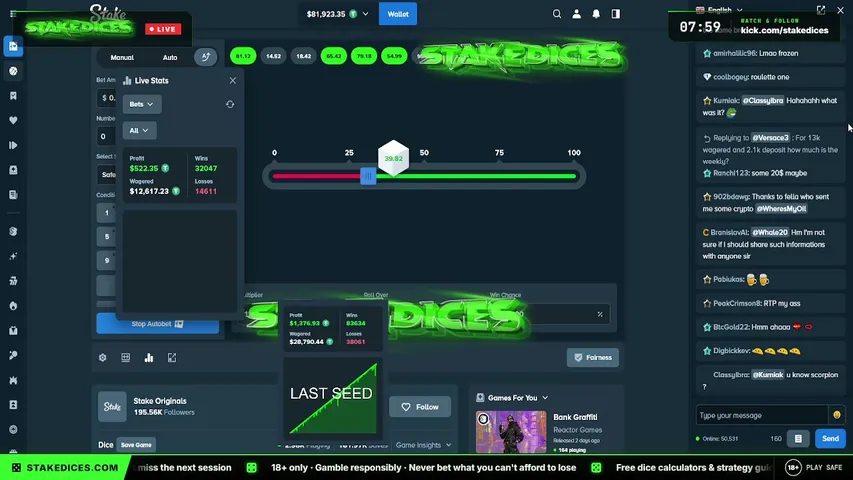Click the 81.12 past result pill
The width and height of the screenshot is (853, 480).
[x=243, y=56]
